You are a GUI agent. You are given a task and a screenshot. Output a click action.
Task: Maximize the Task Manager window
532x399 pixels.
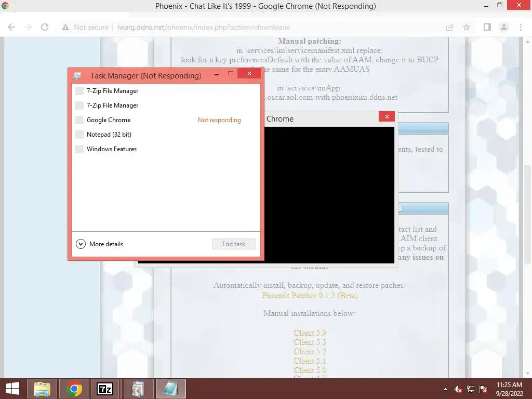(x=231, y=74)
